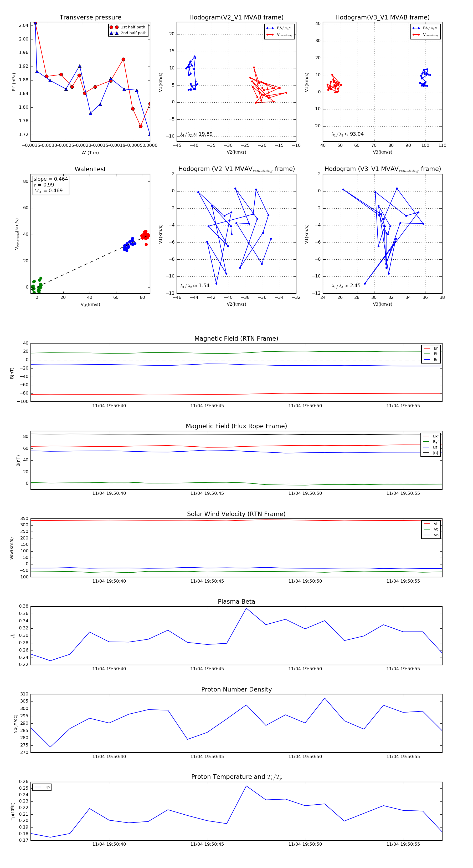
Task: Select the |B| legend entry
Action: tap(431, 453)
